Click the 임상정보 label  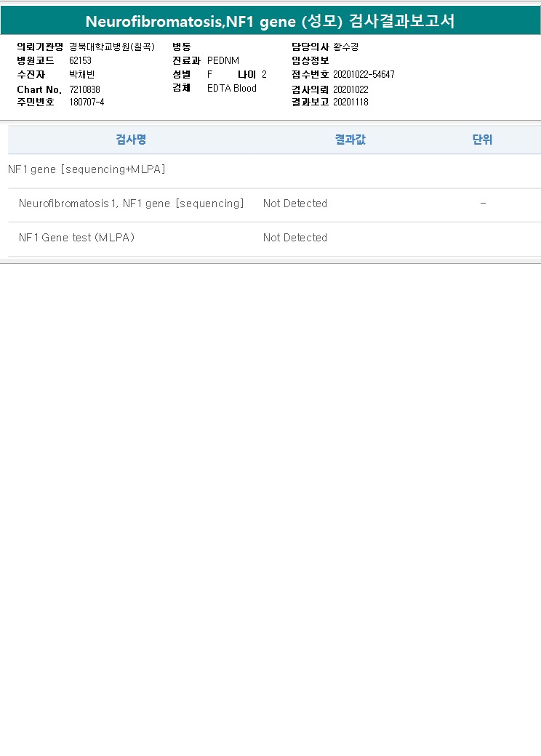tap(310, 61)
